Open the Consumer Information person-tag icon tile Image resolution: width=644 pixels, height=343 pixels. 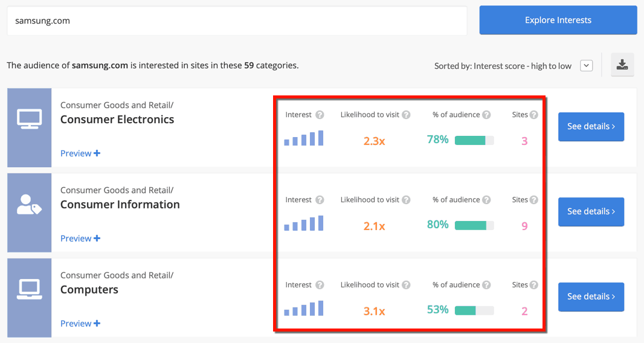click(29, 213)
